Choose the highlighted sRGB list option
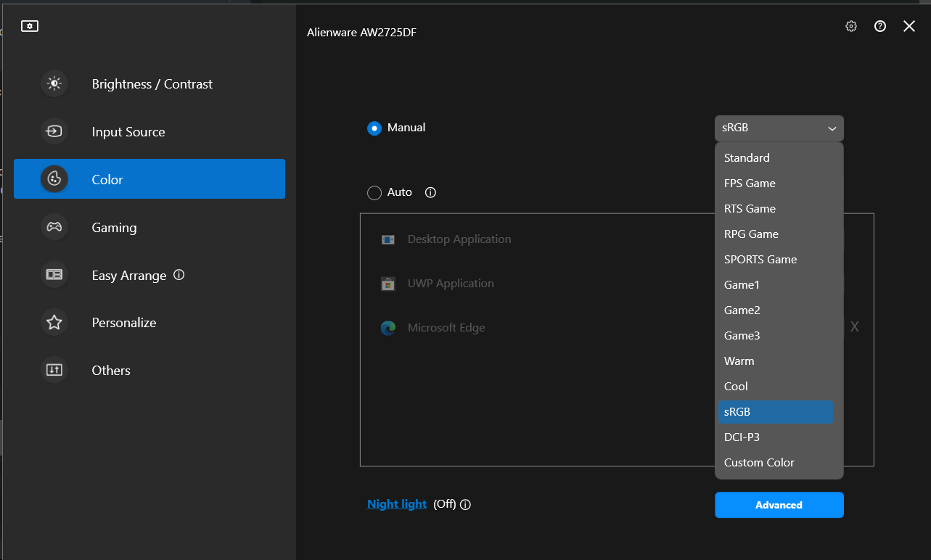This screenshot has width=931, height=560. (775, 411)
